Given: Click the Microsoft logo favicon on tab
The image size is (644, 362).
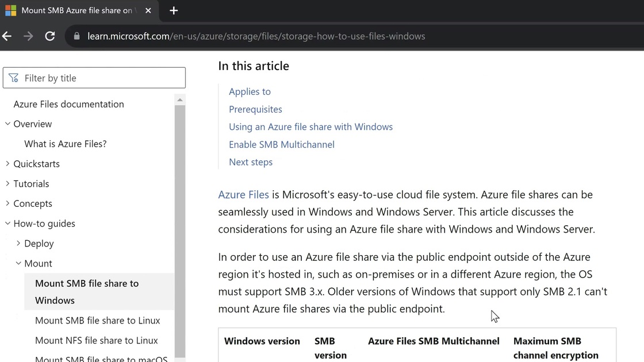Looking at the screenshot, I should pos(11,10).
